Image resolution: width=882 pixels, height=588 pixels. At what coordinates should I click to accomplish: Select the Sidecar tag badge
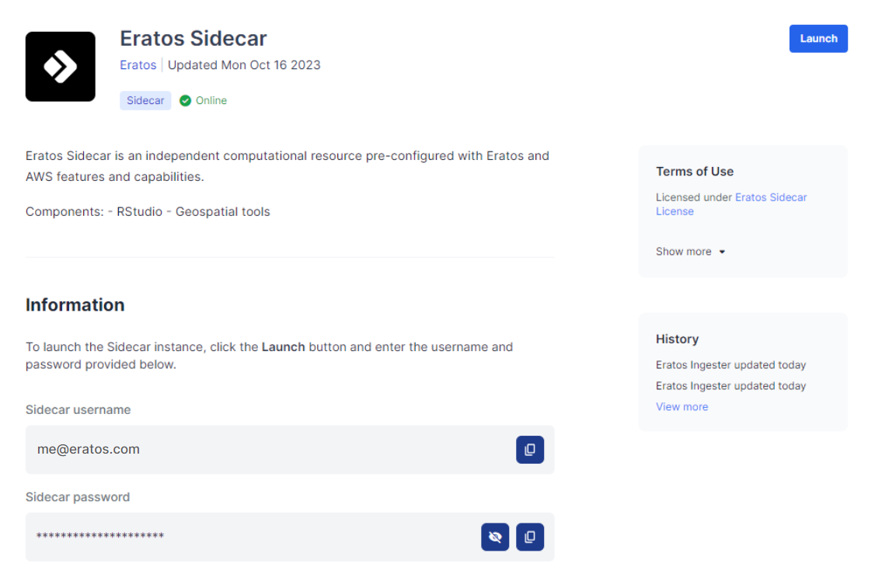[145, 101]
